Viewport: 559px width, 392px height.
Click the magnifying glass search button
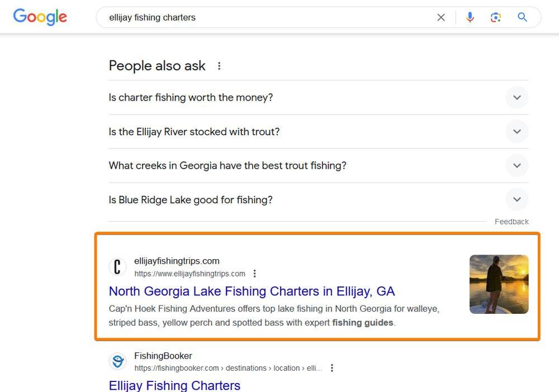[523, 17]
